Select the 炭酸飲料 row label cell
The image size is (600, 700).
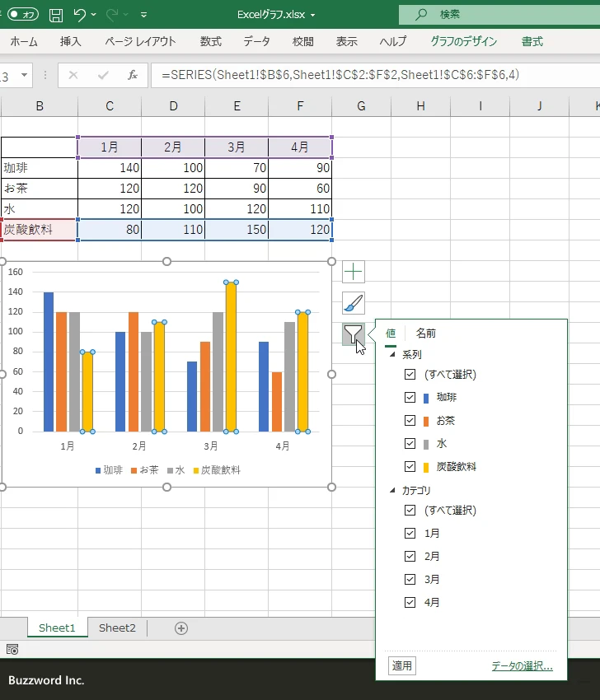(40, 230)
